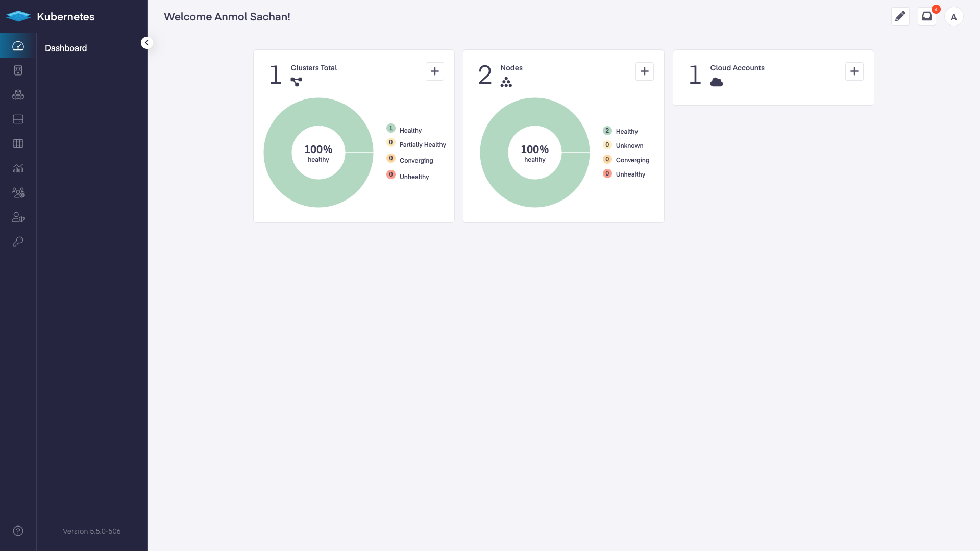Click the key icon in sidebar
980x551 pixels.
(x=18, y=242)
